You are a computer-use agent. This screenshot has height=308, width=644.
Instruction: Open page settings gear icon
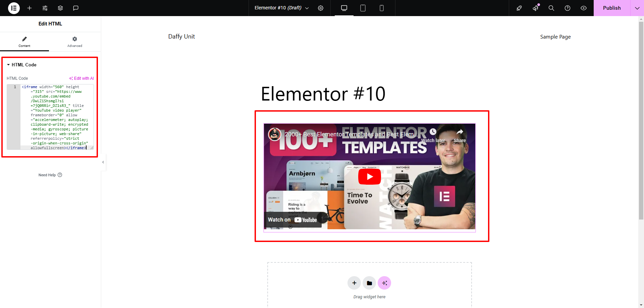(321, 8)
